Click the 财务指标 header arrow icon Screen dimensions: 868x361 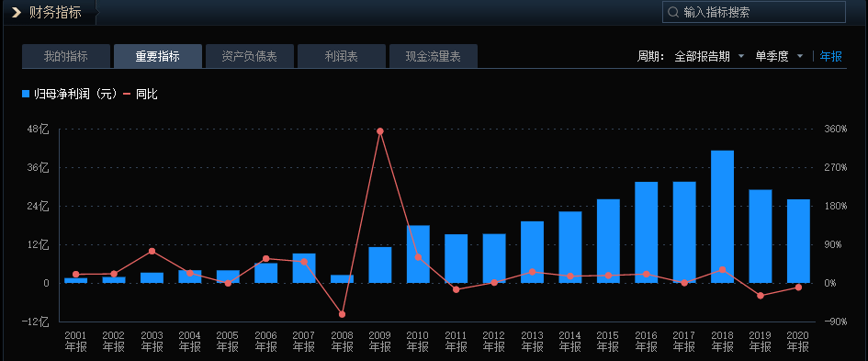pos(17,12)
